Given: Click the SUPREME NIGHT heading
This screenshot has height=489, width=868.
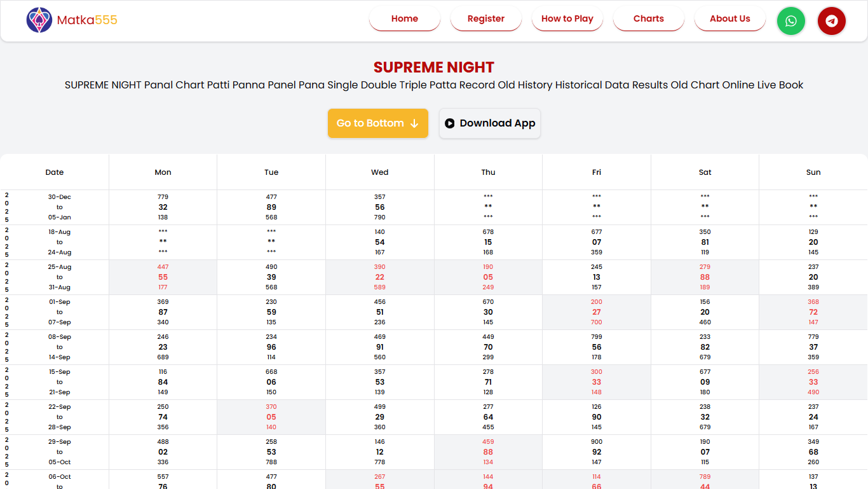Looking at the screenshot, I should 433,67.
